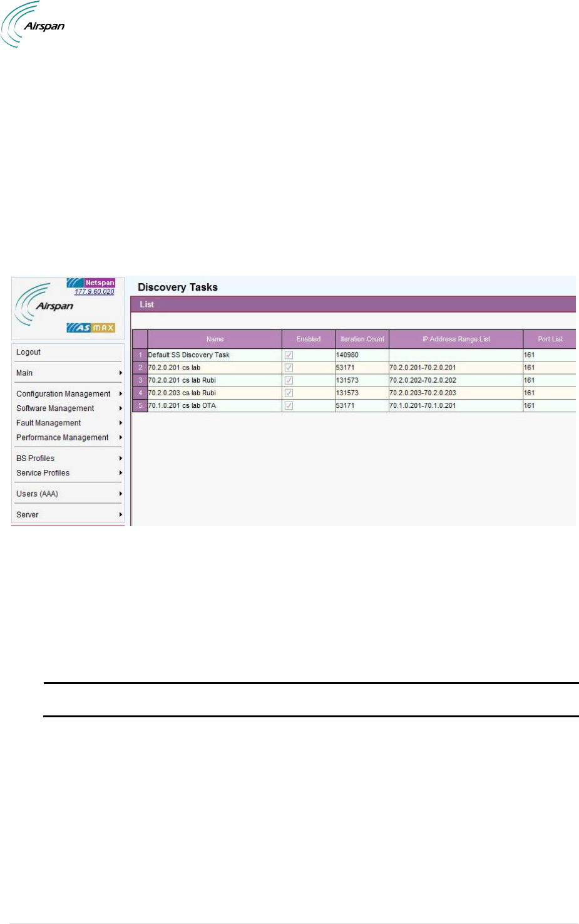579x924 pixels.
Task: Click the Netspan badge icon
Action: (91, 283)
